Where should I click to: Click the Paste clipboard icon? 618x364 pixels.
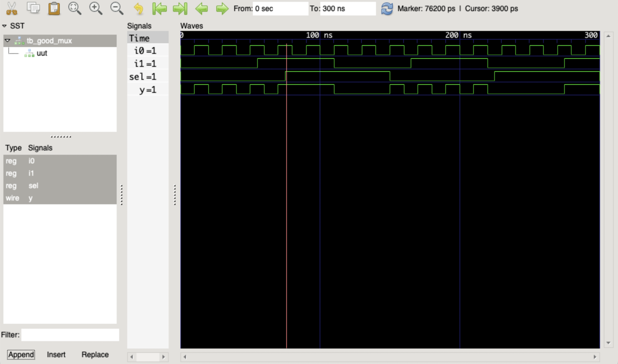54,8
